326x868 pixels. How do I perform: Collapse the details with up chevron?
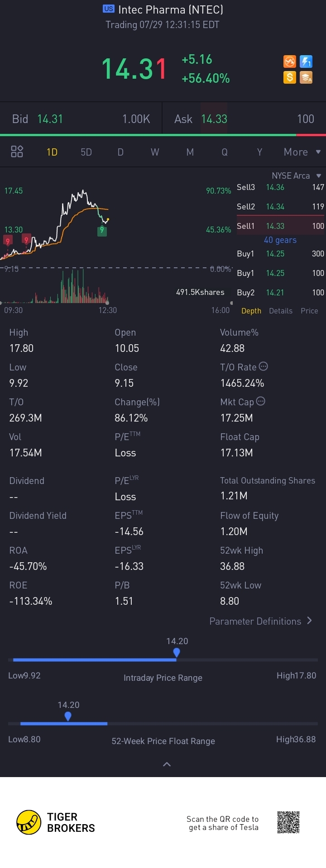click(167, 764)
